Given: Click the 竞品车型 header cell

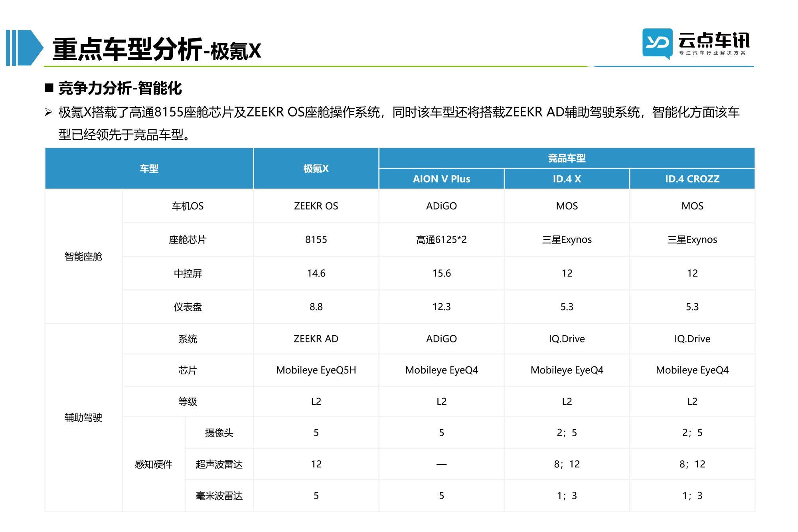Looking at the screenshot, I should [567, 158].
